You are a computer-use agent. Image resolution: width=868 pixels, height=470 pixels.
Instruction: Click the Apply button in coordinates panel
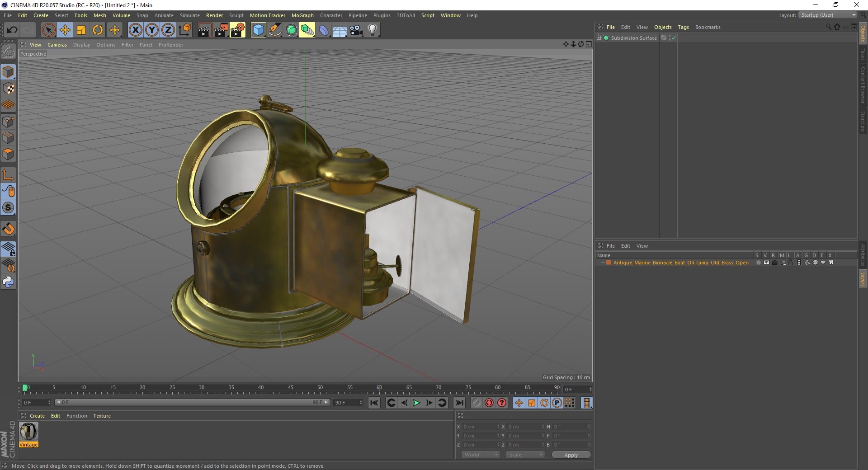[571, 455]
